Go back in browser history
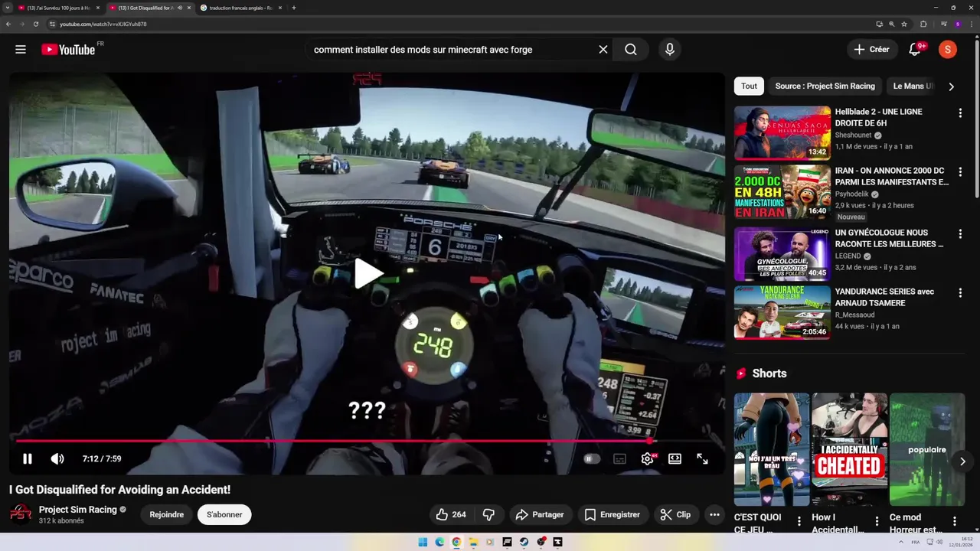 8,24
